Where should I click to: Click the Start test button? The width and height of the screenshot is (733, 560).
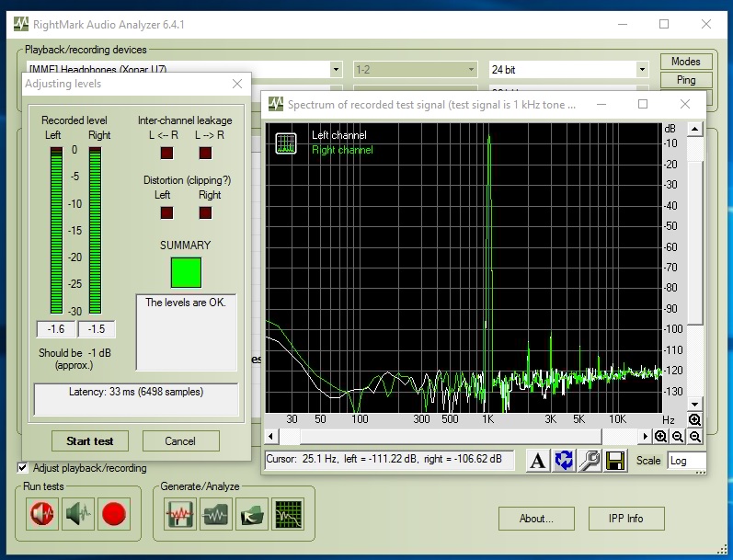[x=90, y=440]
